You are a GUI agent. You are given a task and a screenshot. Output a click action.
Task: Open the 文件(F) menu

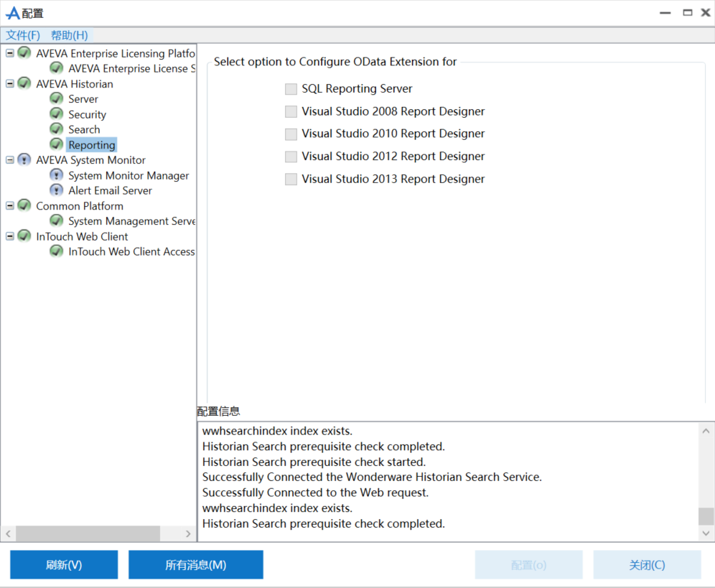tap(23, 35)
